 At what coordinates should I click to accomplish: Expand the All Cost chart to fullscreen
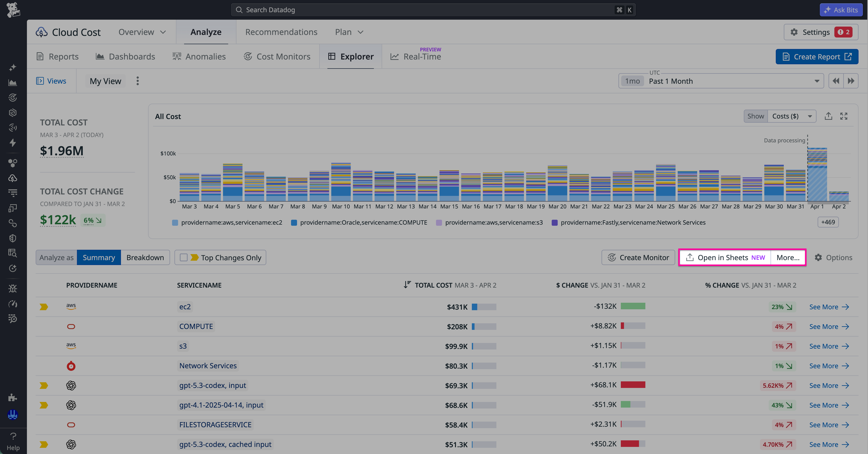(x=844, y=116)
